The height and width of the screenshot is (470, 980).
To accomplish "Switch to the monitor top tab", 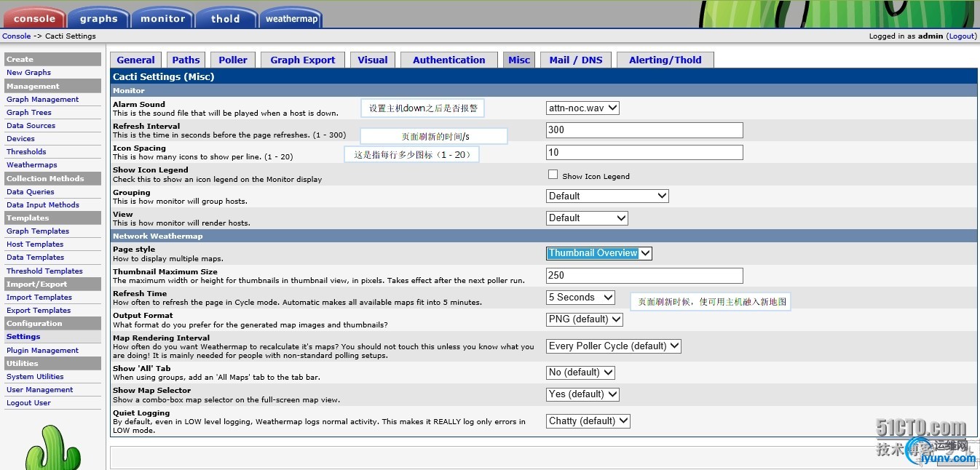I will (162, 18).
